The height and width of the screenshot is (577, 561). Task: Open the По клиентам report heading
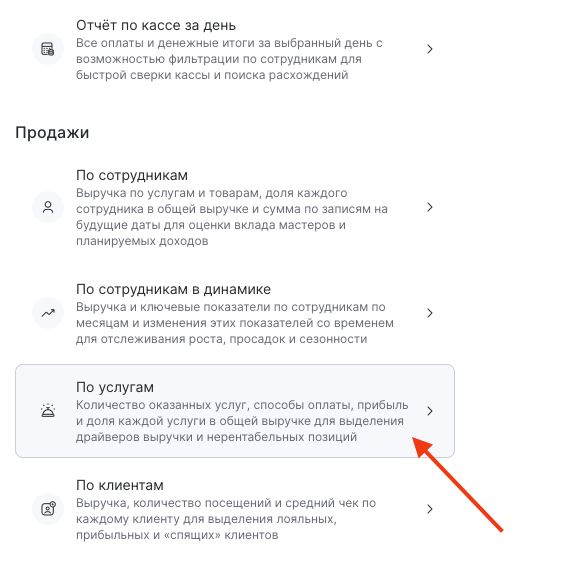[x=120, y=485]
